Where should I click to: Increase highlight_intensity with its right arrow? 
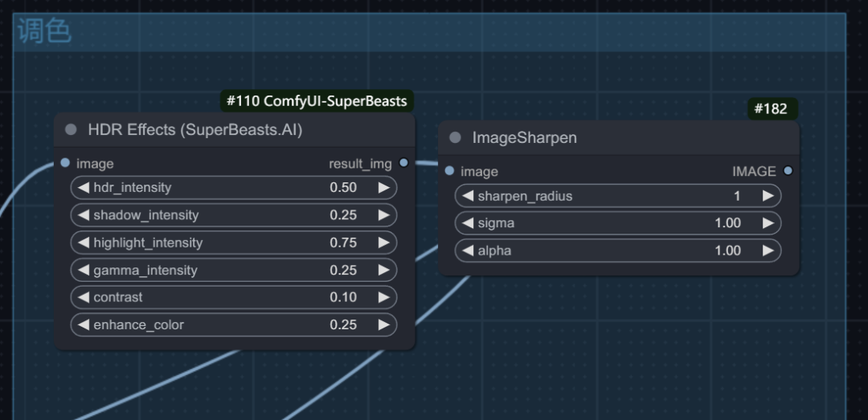coord(383,243)
